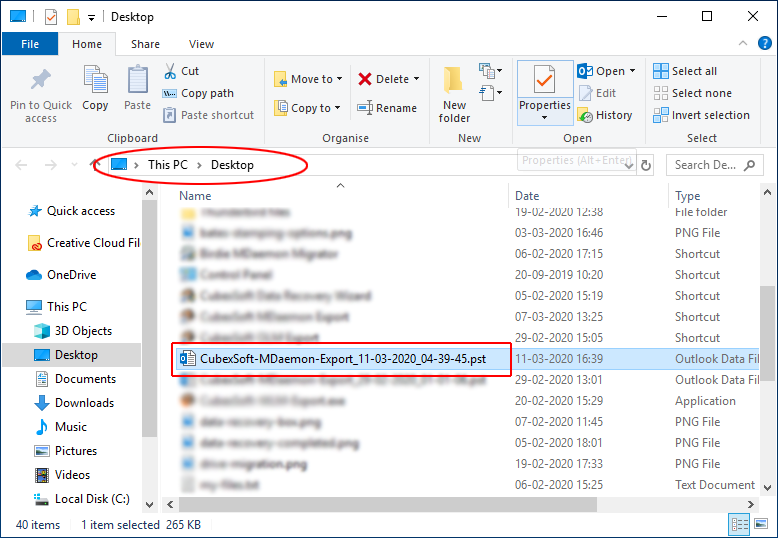Image resolution: width=778 pixels, height=538 pixels.
Task: Click Invert selection option
Action: tap(700, 115)
